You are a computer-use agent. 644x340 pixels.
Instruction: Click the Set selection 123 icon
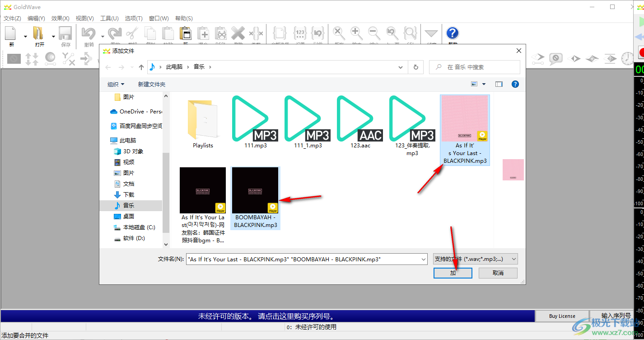[x=300, y=33]
